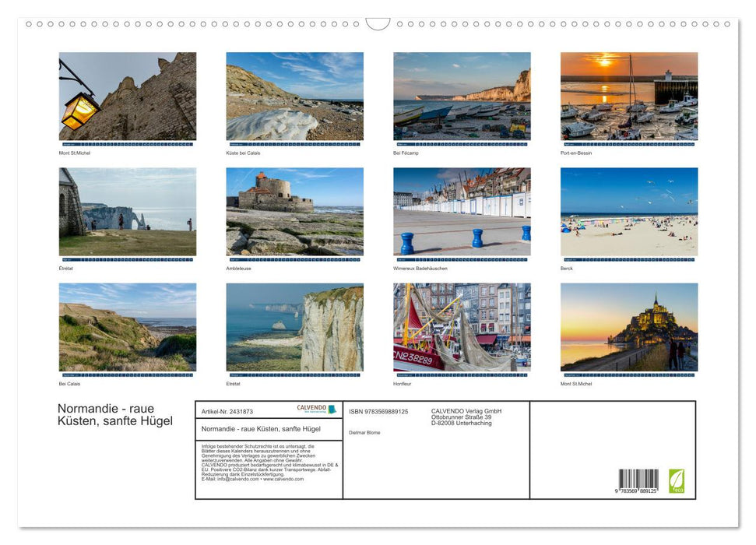Select the caption 'Bei Fécamp'
This screenshot has width=756, height=545.
[406, 153]
